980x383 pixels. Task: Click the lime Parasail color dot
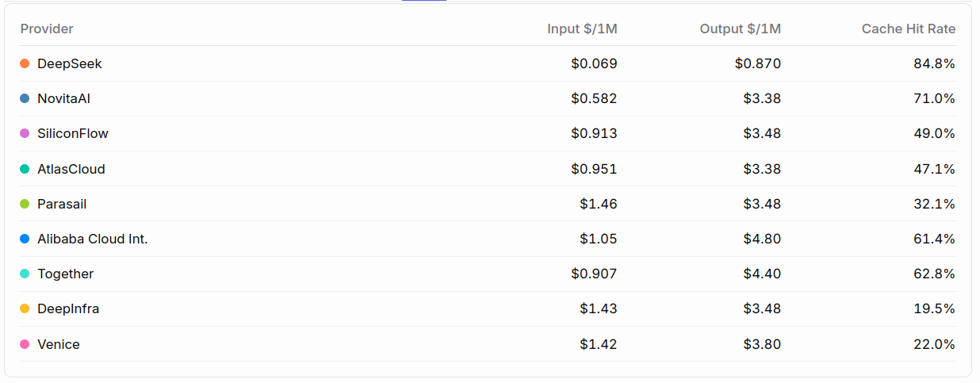pos(25,204)
